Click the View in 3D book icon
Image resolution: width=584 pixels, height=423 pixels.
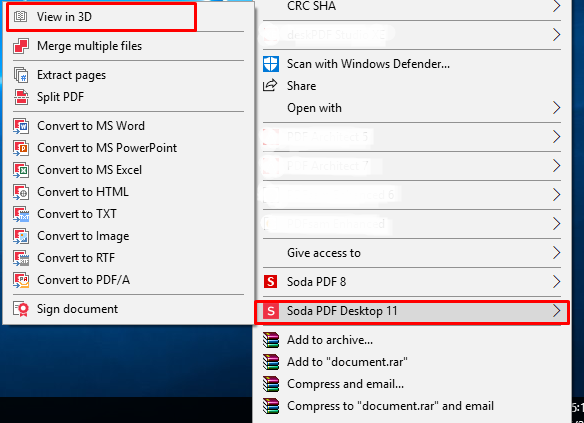(x=20, y=17)
